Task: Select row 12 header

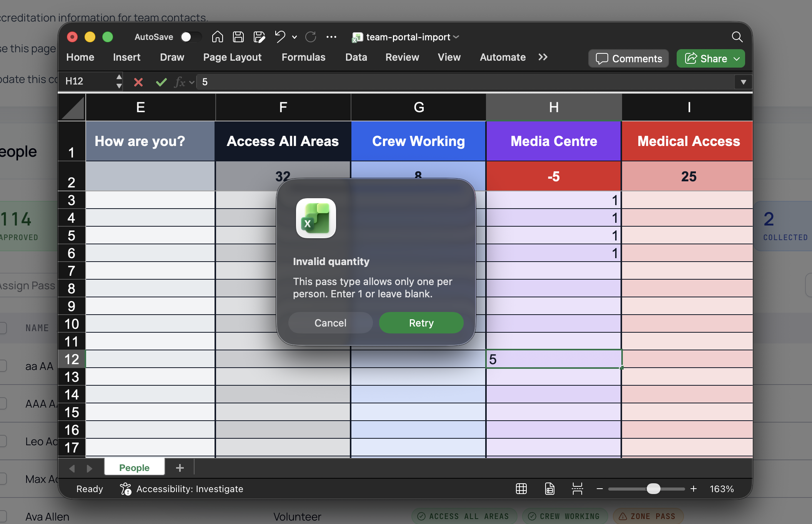Action: [x=72, y=359]
